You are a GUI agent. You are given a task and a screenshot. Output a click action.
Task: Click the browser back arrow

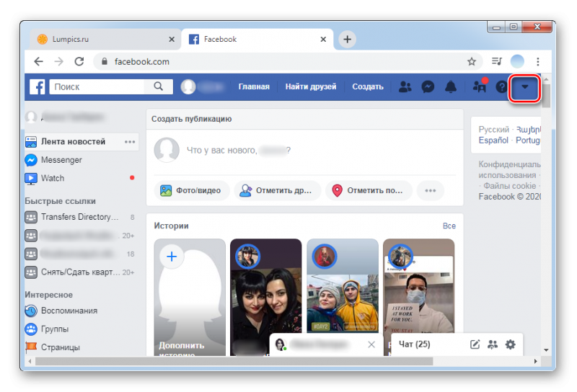pyautogui.click(x=39, y=61)
